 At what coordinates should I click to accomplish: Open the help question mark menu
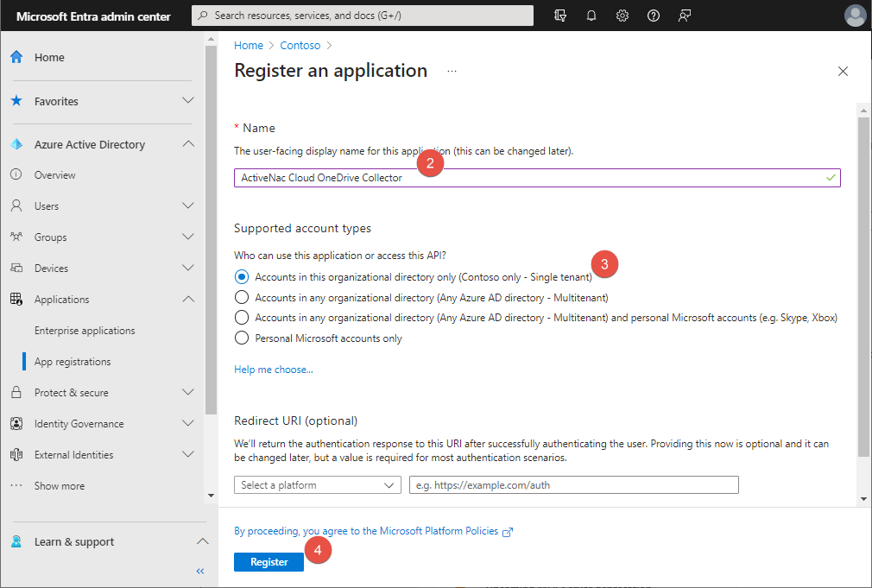click(x=654, y=15)
